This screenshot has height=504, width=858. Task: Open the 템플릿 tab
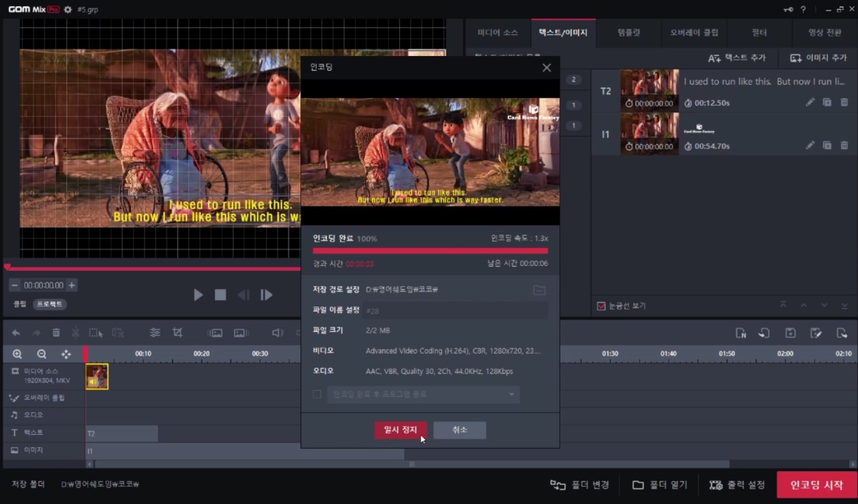click(629, 32)
